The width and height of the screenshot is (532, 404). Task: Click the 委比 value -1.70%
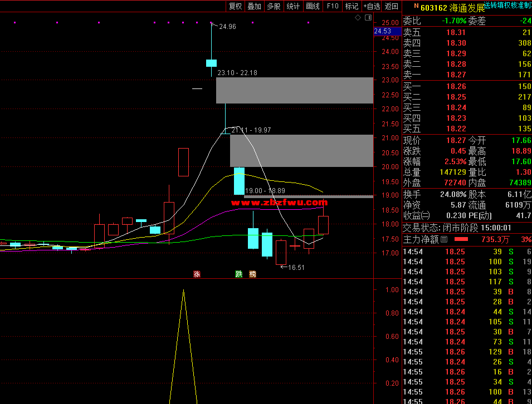click(x=455, y=21)
